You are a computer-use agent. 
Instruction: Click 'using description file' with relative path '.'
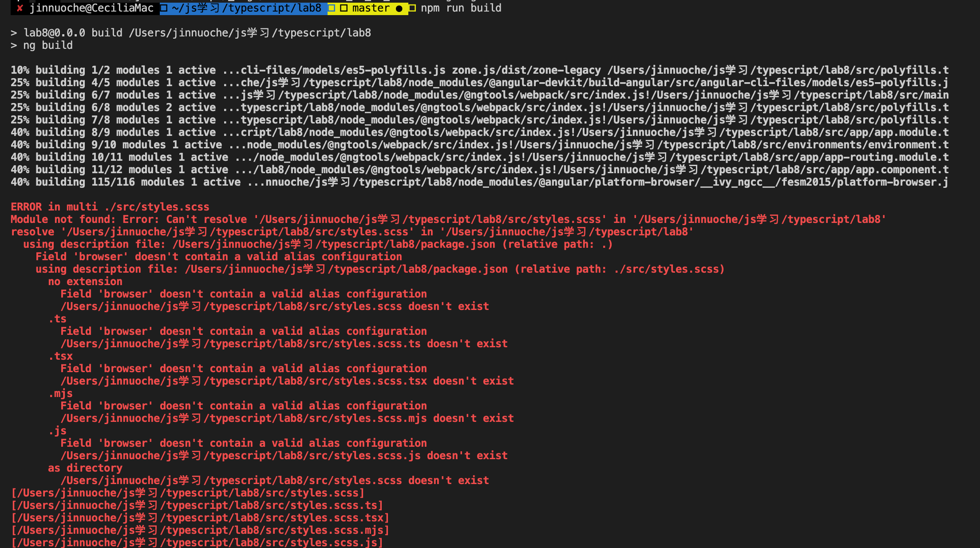point(318,244)
